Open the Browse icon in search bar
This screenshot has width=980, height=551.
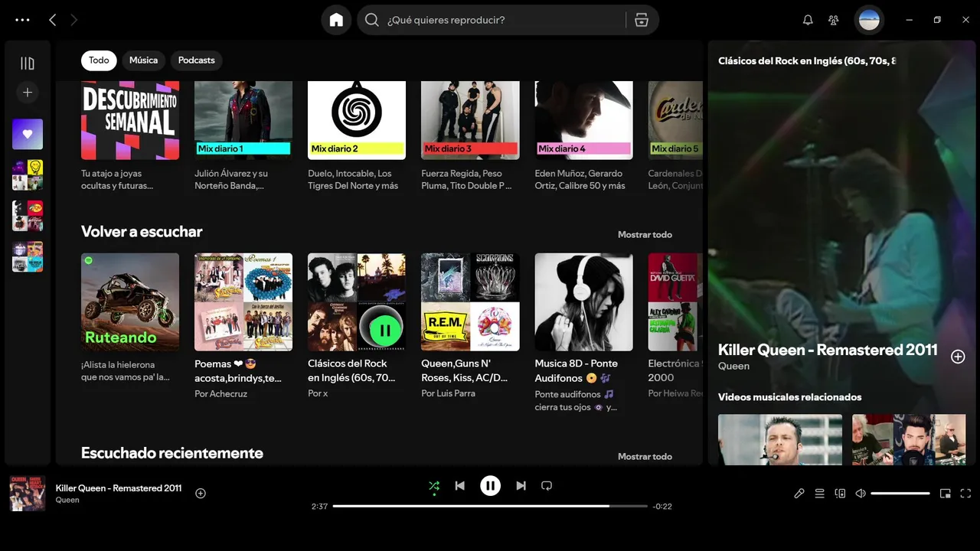click(642, 20)
